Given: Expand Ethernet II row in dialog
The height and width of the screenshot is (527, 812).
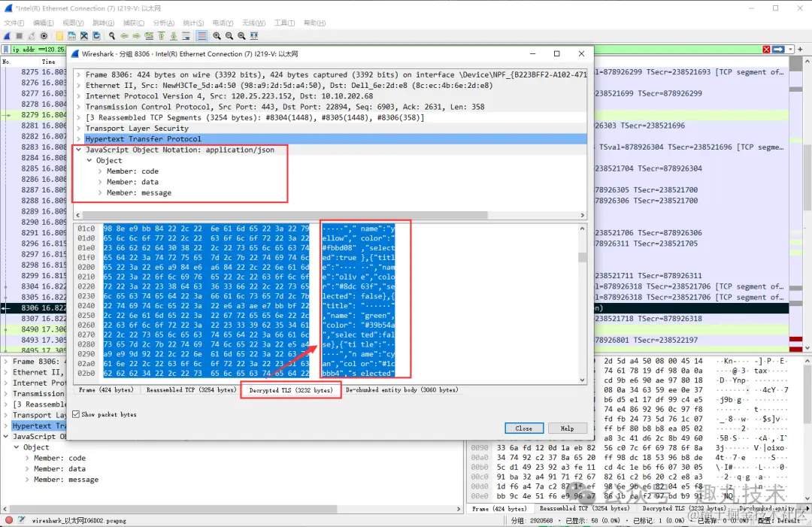Looking at the screenshot, I should click(79, 86).
